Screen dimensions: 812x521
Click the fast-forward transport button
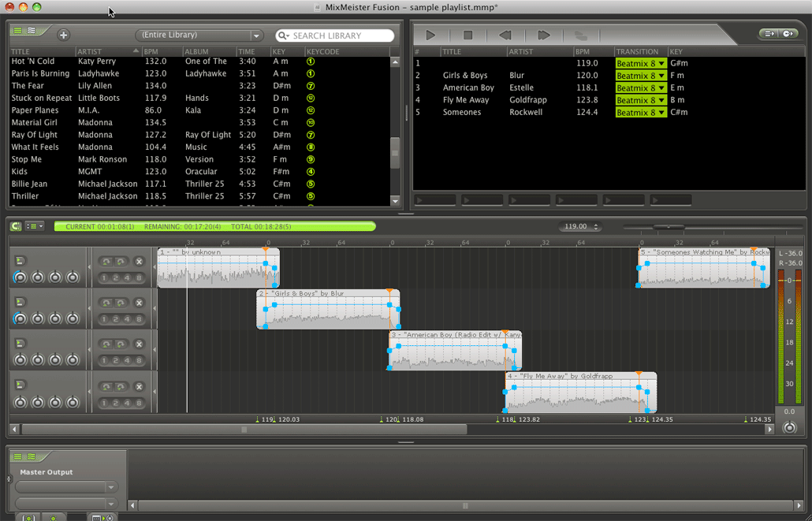tap(543, 35)
